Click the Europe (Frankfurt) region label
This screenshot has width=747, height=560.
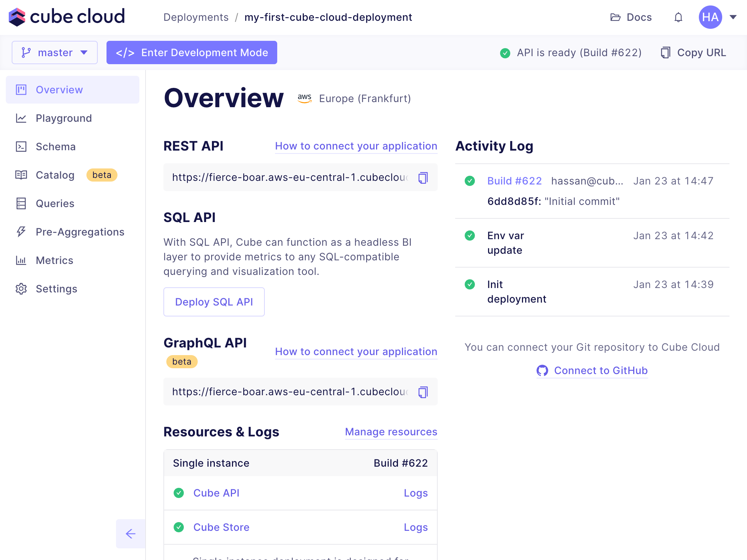pos(365,98)
